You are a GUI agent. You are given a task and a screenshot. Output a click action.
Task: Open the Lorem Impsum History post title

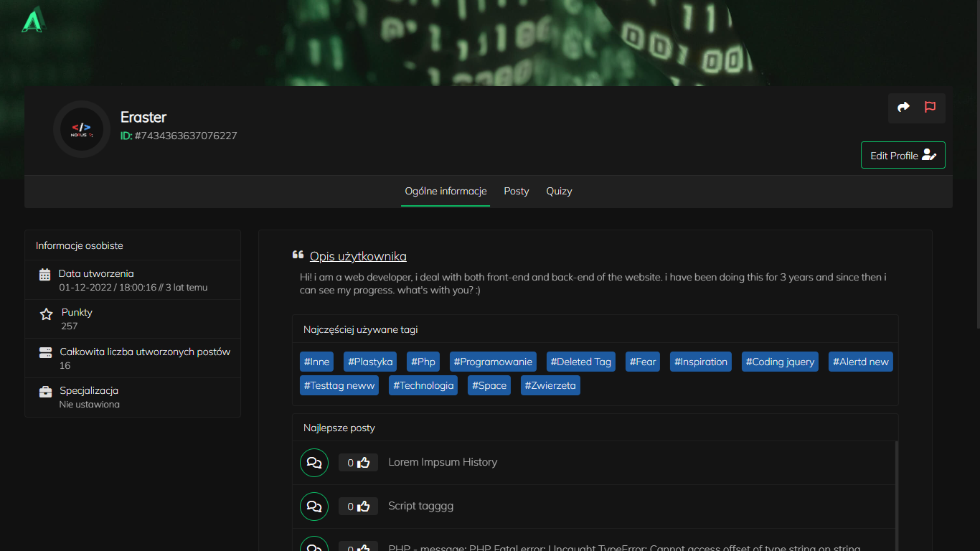[443, 462]
